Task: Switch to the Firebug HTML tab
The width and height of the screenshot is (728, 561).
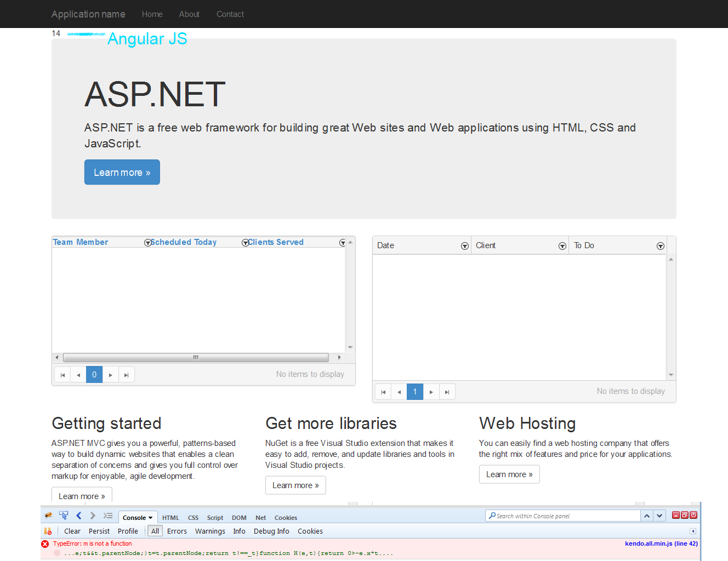Action: click(x=170, y=518)
